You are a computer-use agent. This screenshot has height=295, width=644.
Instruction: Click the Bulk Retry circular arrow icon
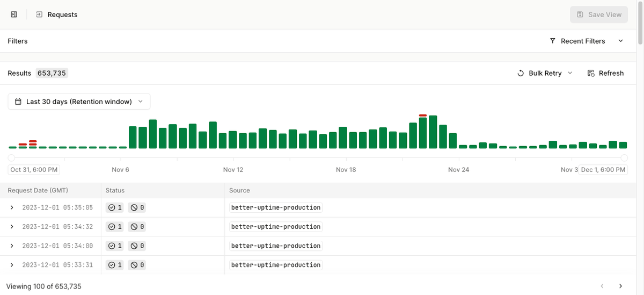pyautogui.click(x=521, y=73)
